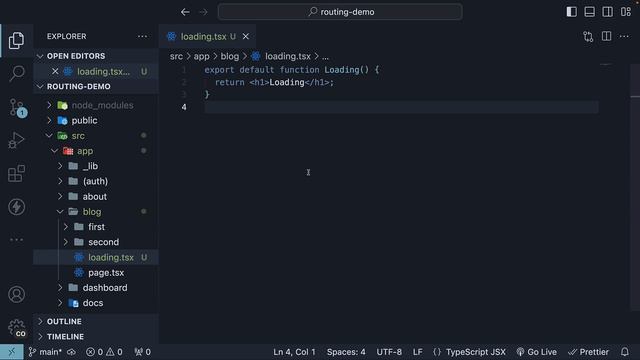Expand the node_modules folder
The image size is (640, 360).
click(96, 105)
